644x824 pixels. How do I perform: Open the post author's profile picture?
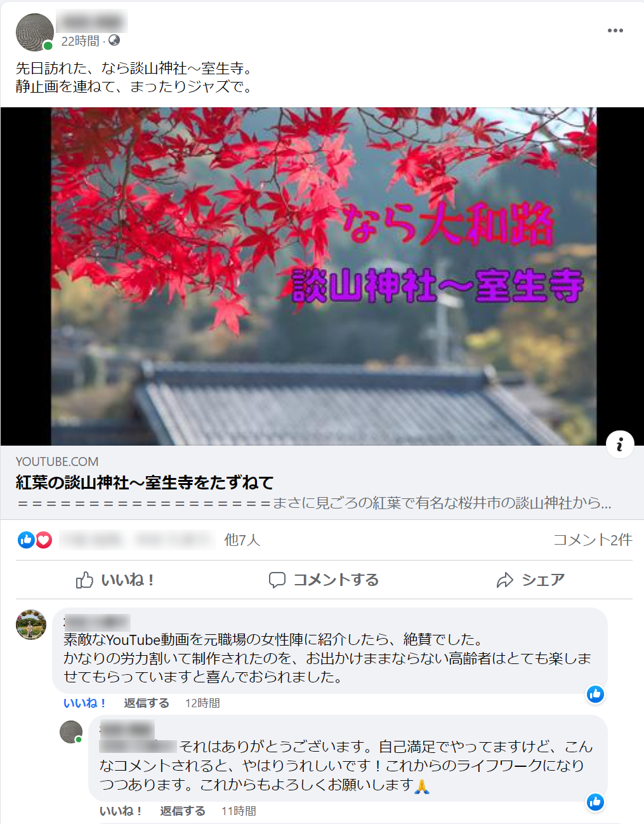click(34, 32)
